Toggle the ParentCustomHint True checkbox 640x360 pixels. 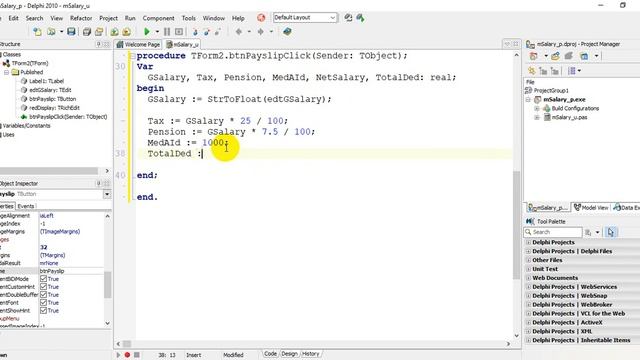43,287
